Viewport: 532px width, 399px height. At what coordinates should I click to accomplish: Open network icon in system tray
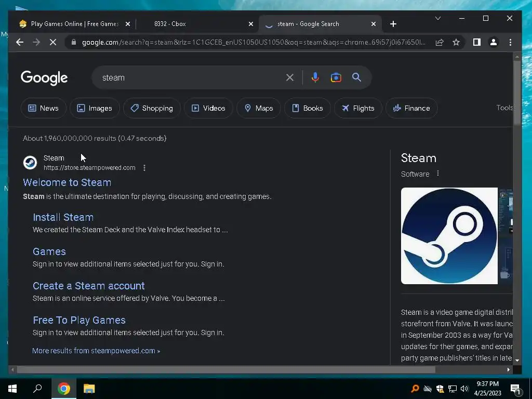452,389
